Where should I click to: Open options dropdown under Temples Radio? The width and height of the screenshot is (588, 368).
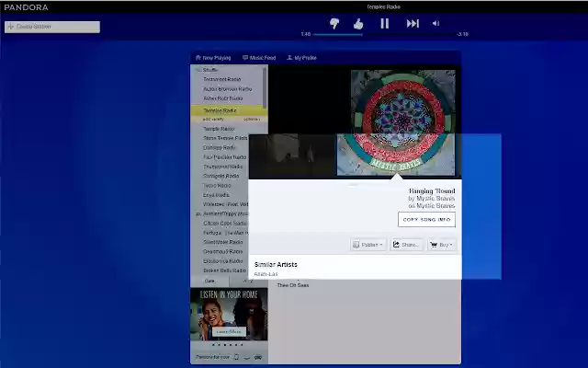pos(252,119)
